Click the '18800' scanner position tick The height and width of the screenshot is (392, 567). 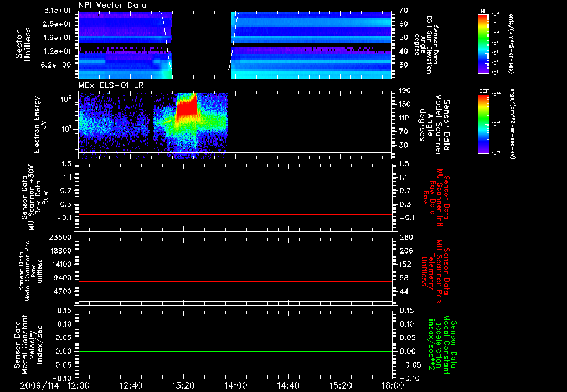pyautogui.click(x=60, y=251)
